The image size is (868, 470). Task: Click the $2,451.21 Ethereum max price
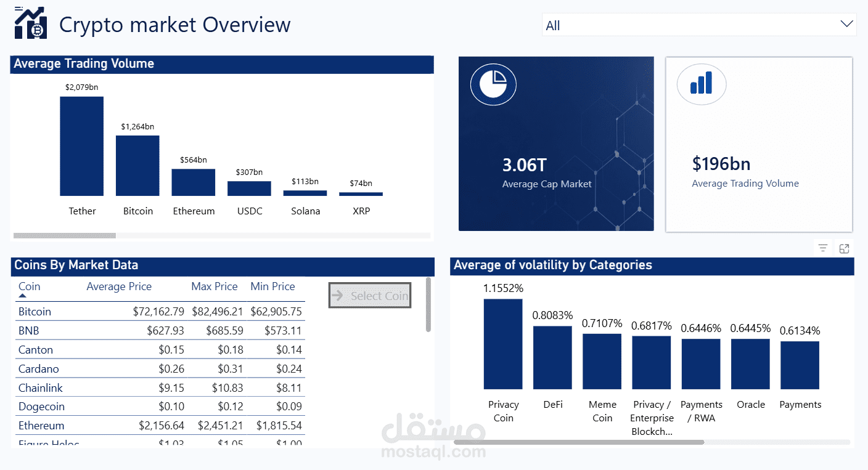pos(221,426)
